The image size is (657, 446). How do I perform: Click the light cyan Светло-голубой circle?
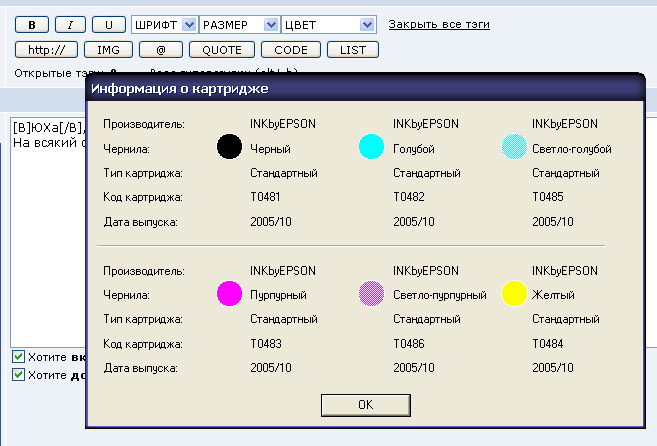click(514, 146)
